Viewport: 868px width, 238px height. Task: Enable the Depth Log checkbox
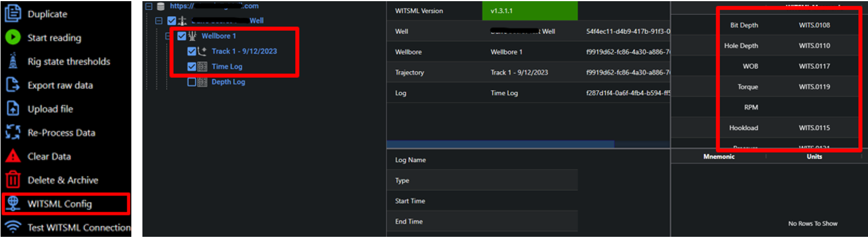coord(191,82)
